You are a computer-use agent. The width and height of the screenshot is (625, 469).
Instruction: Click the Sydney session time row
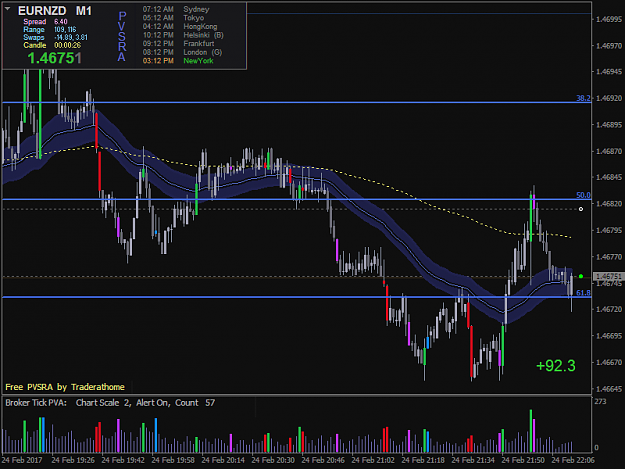pyautogui.click(x=176, y=9)
